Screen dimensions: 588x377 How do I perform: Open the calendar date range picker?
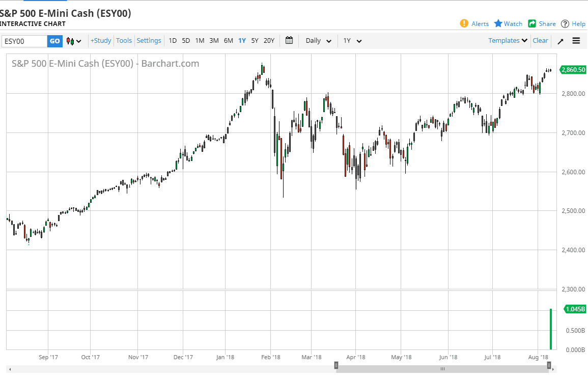tap(289, 41)
